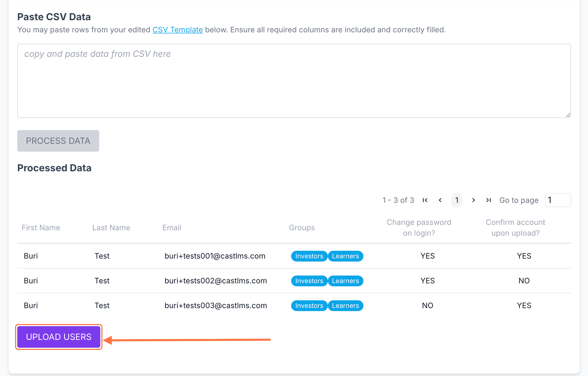Click next page chevron icon
The image size is (588, 376).
pyautogui.click(x=473, y=200)
